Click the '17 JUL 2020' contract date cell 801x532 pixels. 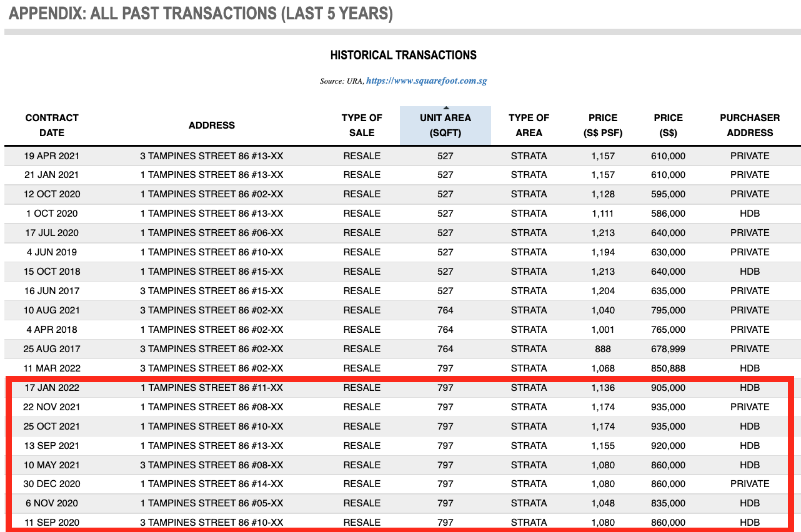tap(52, 233)
